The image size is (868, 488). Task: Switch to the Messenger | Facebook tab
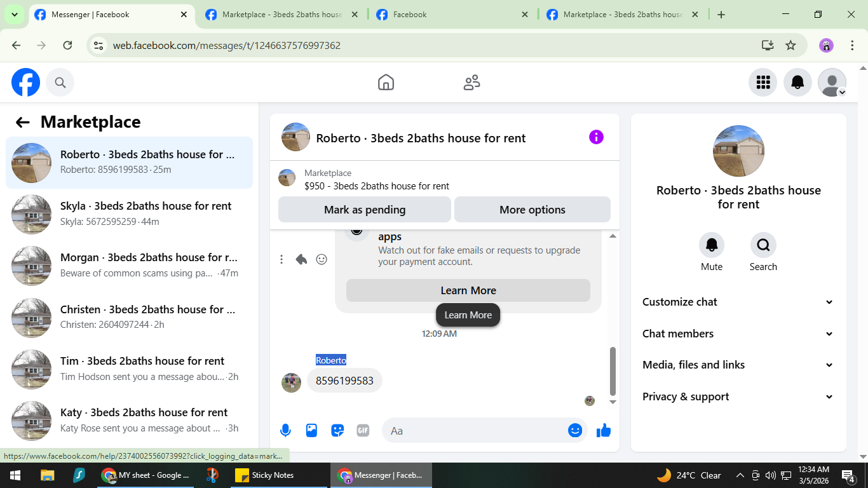111,15
